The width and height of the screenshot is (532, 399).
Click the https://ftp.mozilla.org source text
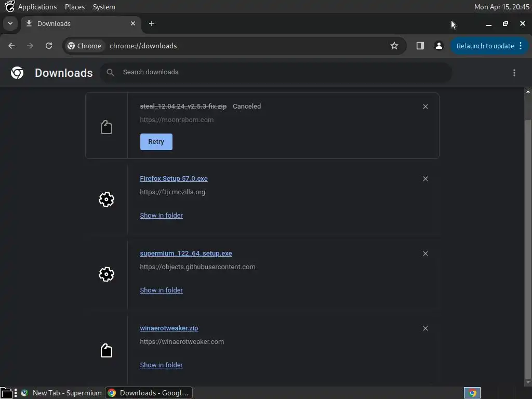pos(172,192)
